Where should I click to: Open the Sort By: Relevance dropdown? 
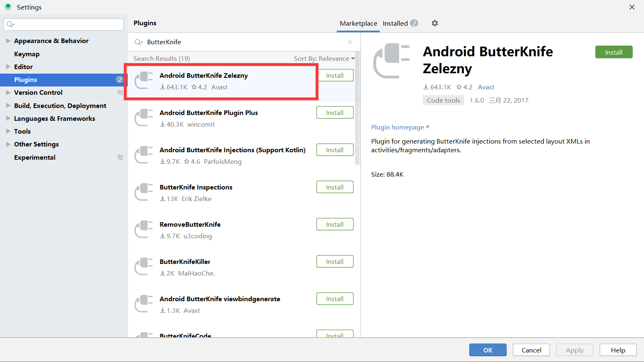tap(324, 58)
